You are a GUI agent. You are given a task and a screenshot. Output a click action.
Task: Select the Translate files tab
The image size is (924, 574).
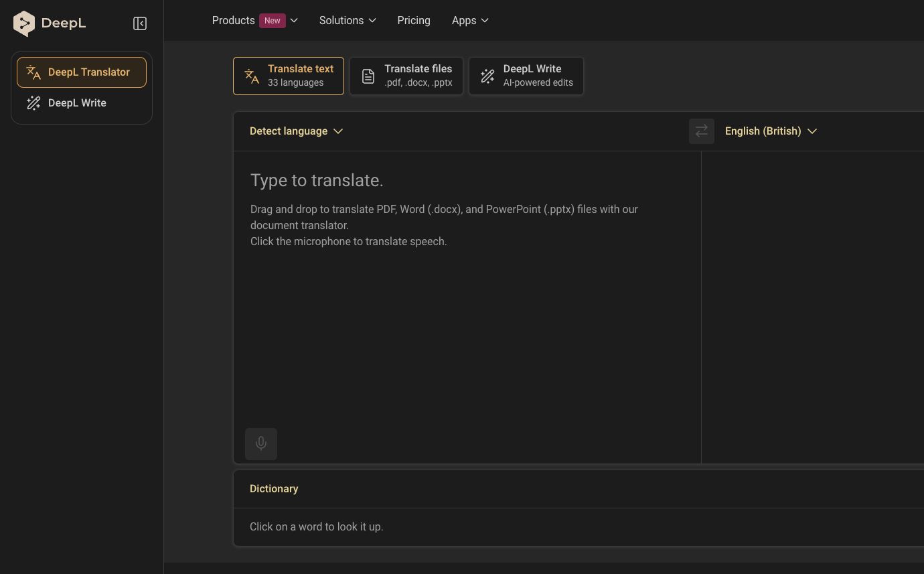pos(406,76)
